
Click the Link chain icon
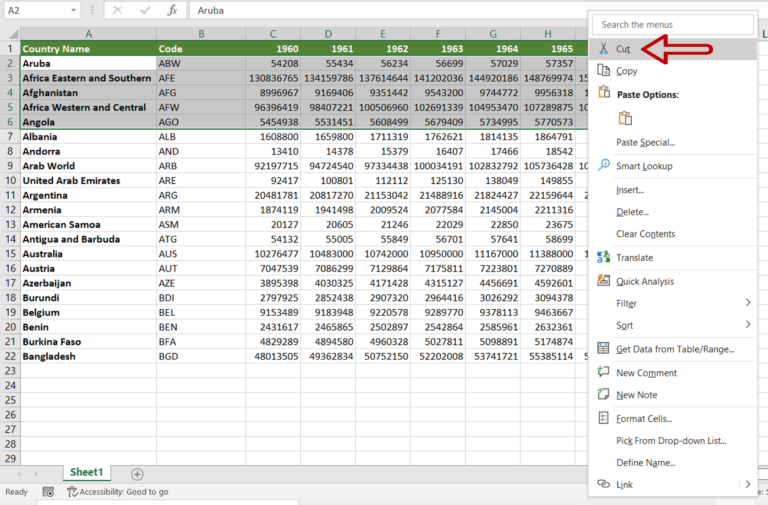[x=603, y=484]
